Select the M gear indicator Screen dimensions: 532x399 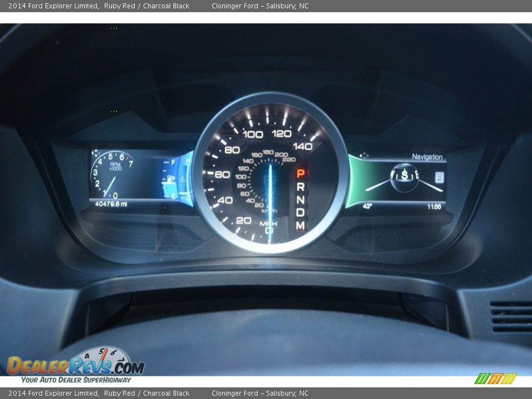point(300,226)
